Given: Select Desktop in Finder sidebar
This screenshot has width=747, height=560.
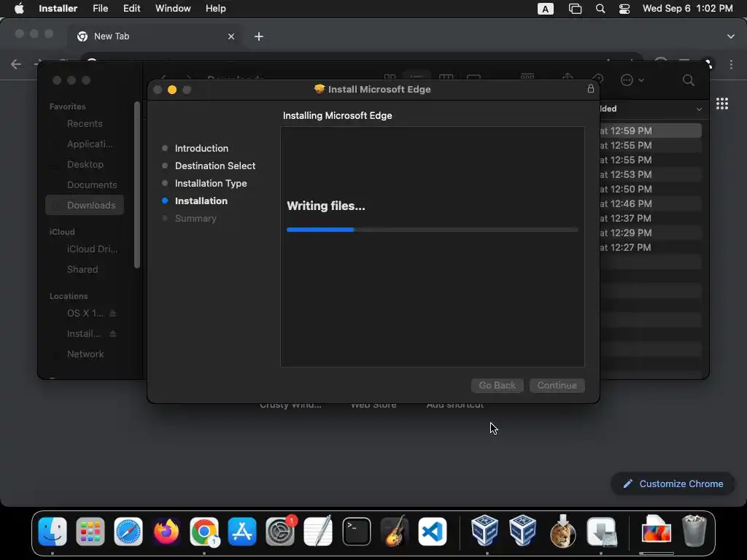Looking at the screenshot, I should click(85, 164).
